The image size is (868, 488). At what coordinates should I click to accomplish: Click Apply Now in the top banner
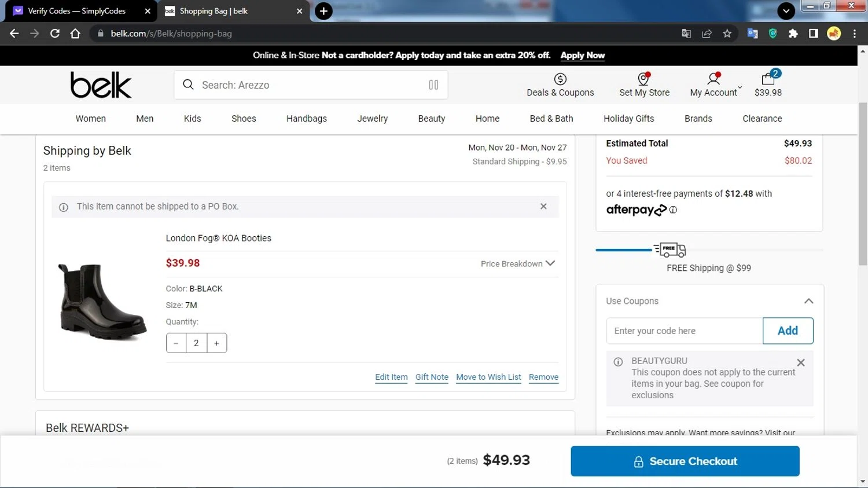click(582, 56)
